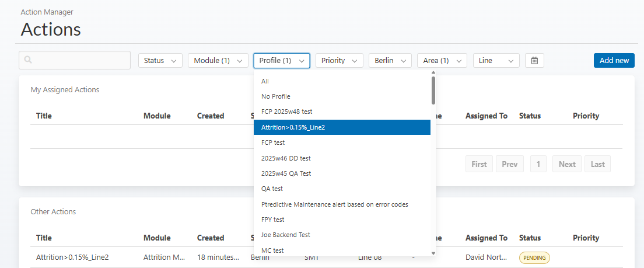Viewport: 644px width, 268px height.
Task: Open the Priority filter dropdown
Action: point(339,61)
